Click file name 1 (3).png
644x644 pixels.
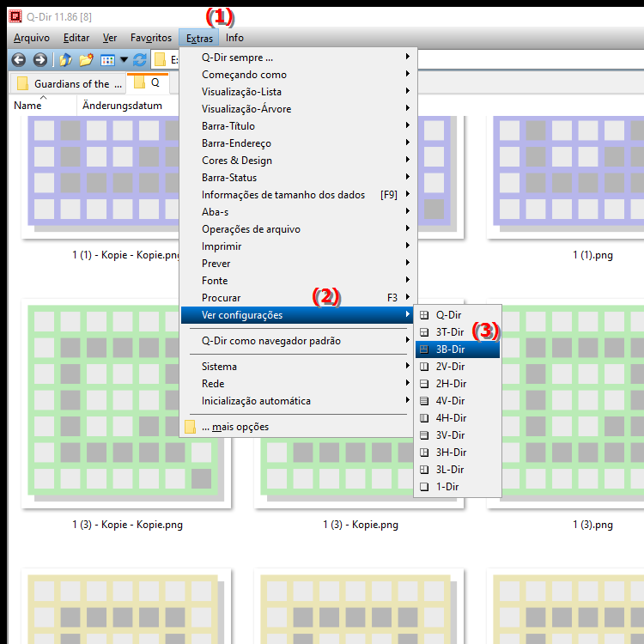pyautogui.click(x=592, y=525)
